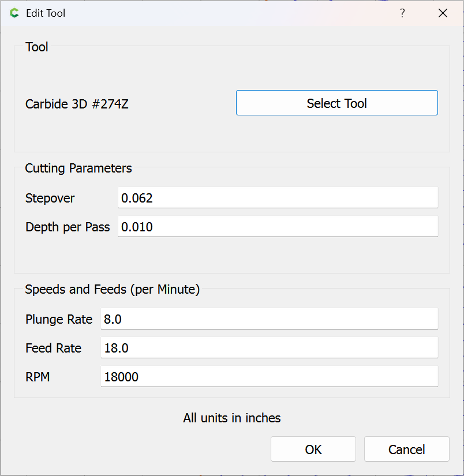The width and height of the screenshot is (464, 476).
Task: Focus the Stepover value field
Action: coord(278,198)
